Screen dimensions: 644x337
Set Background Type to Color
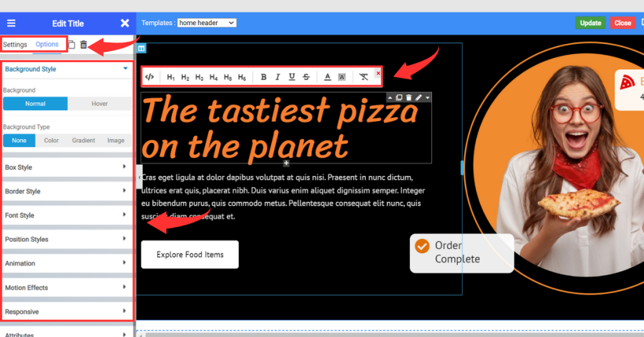point(52,140)
